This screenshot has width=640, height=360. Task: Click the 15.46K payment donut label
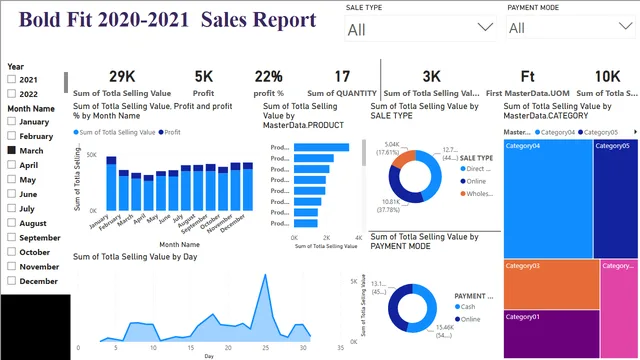coord(444,331)
